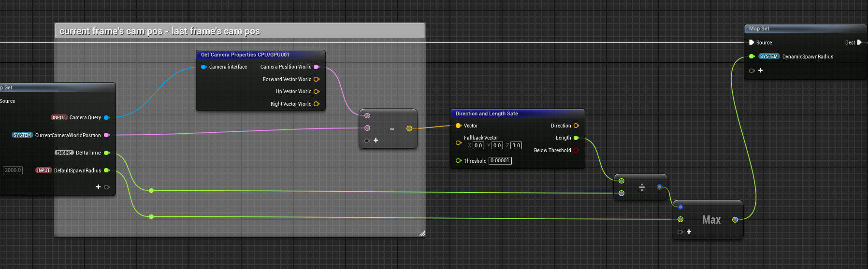Click the top input pin of divide node
The image size is (868, 269).
pyautogui.click(x=622, y=181)
